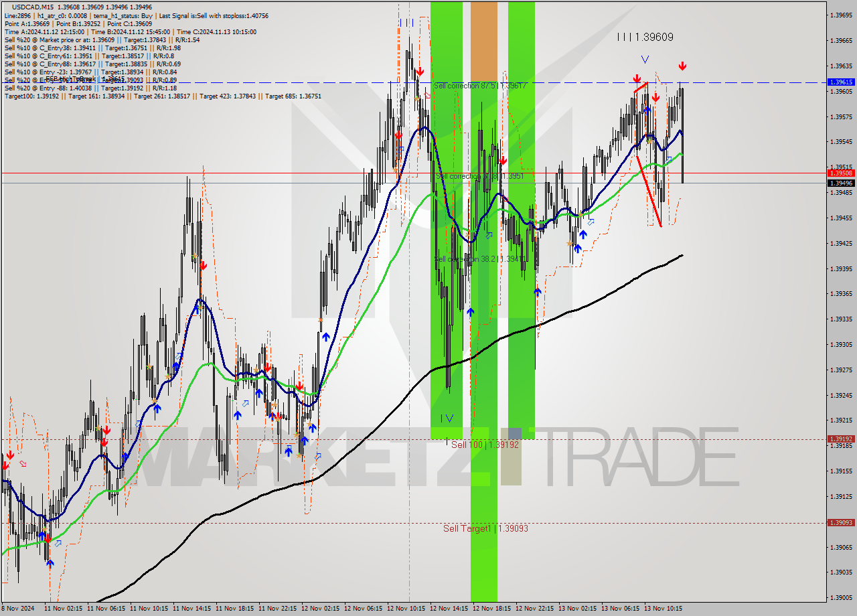Viewport: 857px width, 616px height.
Task: Click the 'I I I 1.39609' wave label
Action: pyautogui.click(x=645, y=37)
